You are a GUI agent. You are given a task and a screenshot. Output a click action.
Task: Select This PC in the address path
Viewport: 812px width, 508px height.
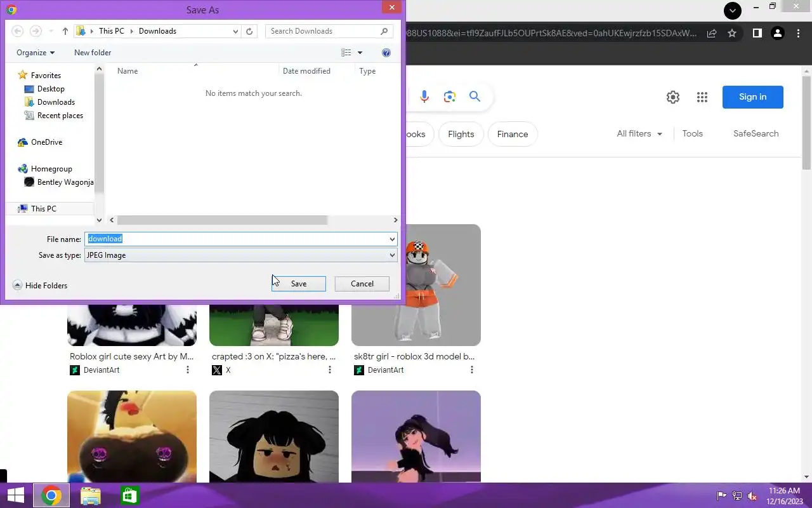(x=112, y=31)
